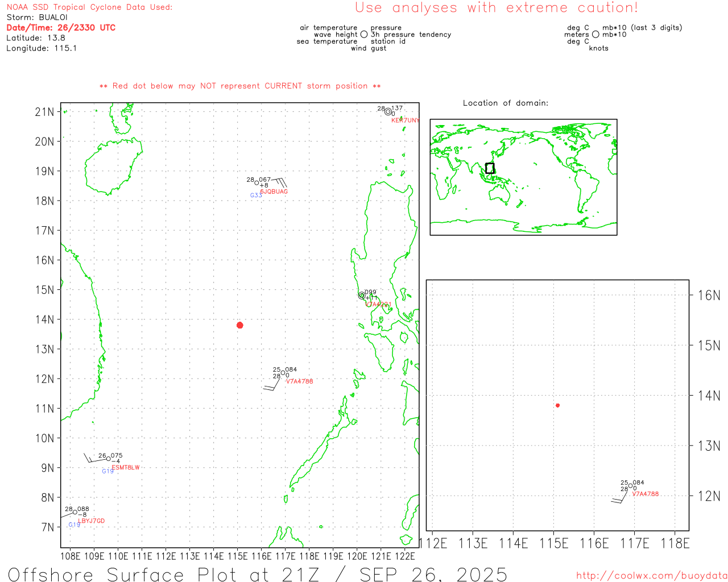
Task: Select the V7A4788 station circle on main map
Action: tap(283, 373)
